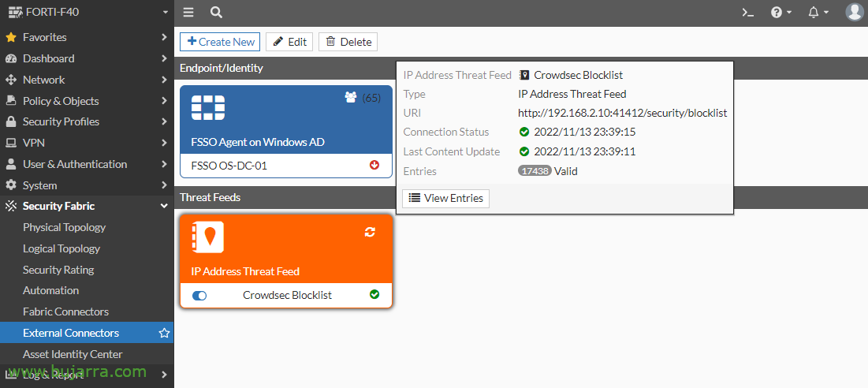Click Connection Status green check icon
Image resolution: width=868 pixels, height=388 pixels.
[x=524, y=132]
